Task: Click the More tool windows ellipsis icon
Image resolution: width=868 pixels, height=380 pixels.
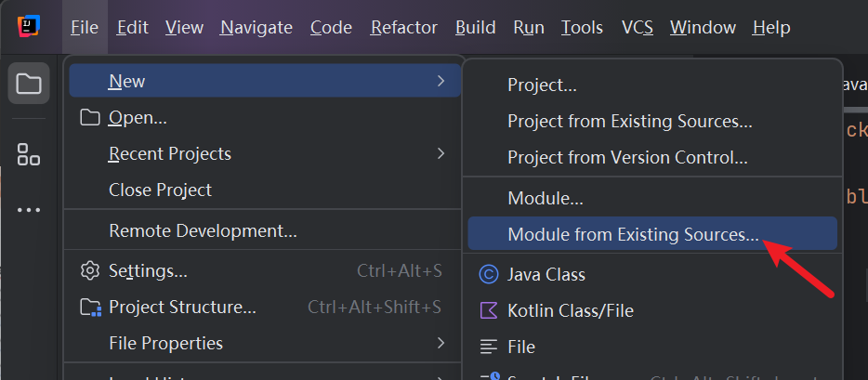Action: coord(29,210)
